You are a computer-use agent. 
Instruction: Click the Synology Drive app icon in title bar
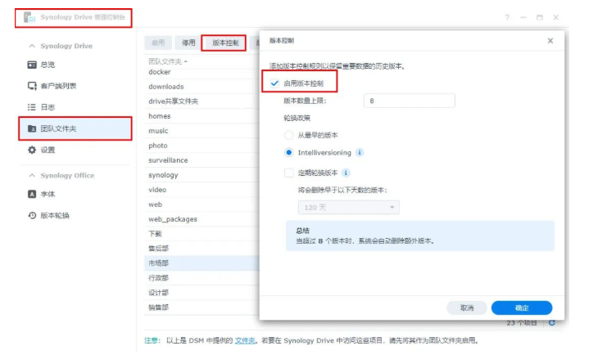(x=29, y=17)
